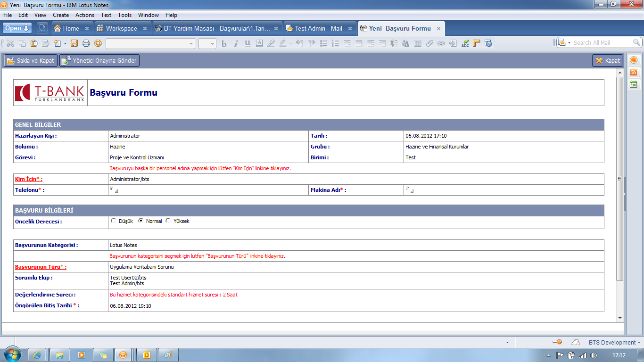Toggle bold formatting

pyautogui.click(x=224, y=43)
